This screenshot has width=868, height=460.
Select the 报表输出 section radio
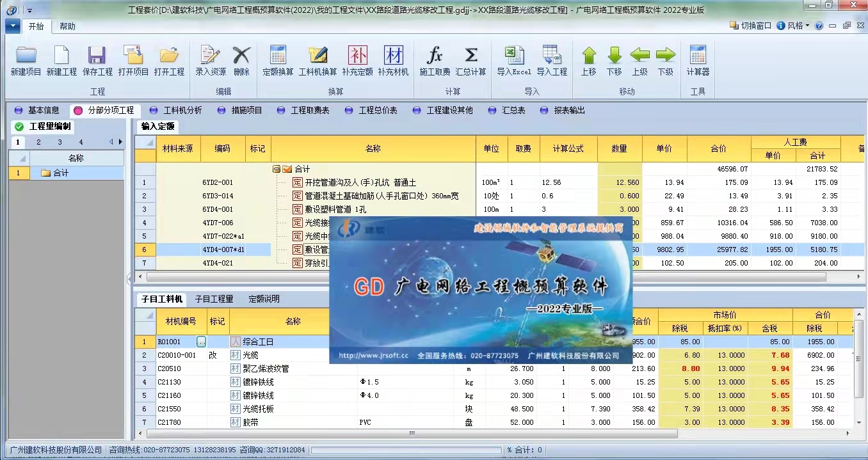[x=544, y=110]
